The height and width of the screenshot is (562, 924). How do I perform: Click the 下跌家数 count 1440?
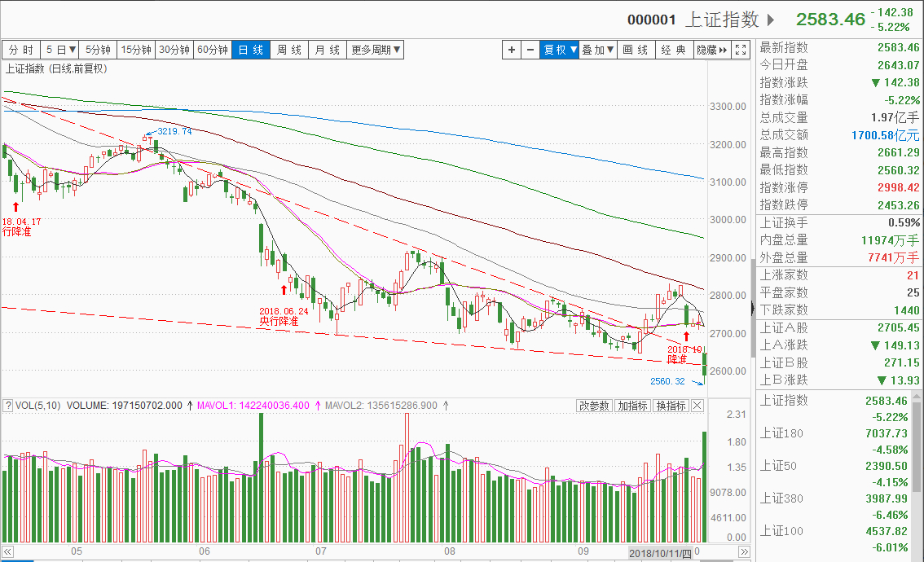pyautogui.click(x=906, y=310)
